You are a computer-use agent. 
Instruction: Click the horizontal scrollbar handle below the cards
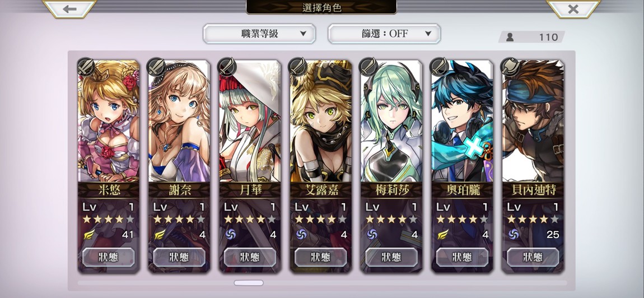[249, 283]
